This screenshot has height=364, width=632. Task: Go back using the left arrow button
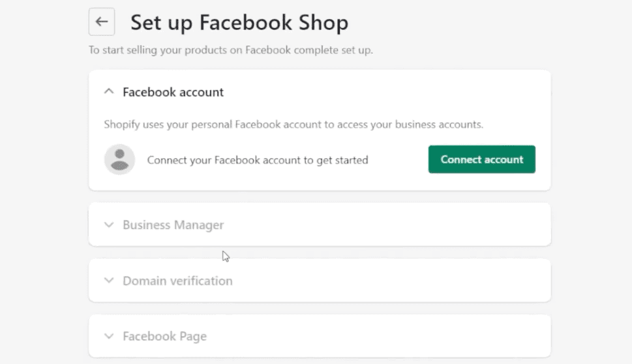[x=102, y=22]
